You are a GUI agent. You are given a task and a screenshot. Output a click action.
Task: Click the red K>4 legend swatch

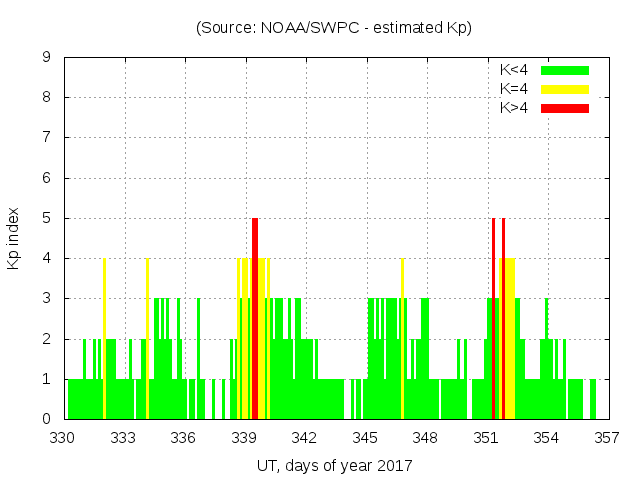[565, 108]
